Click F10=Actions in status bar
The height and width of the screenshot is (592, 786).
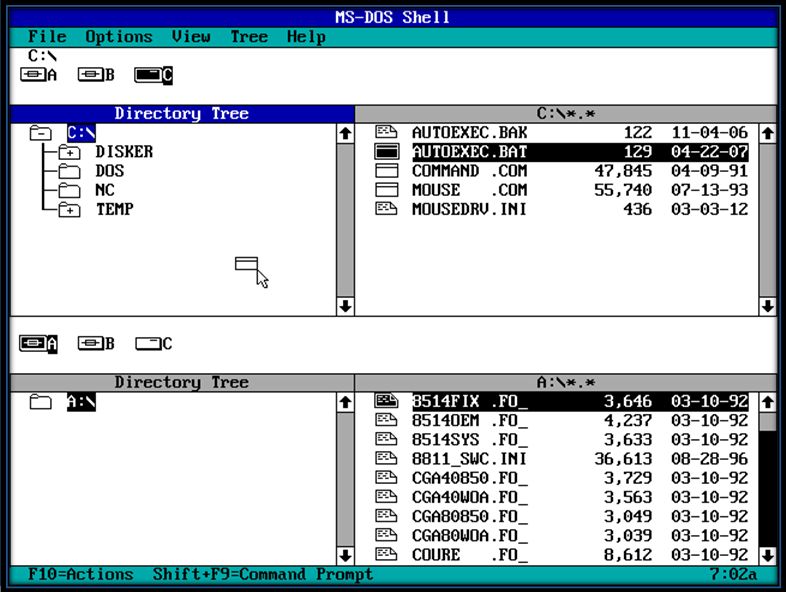(x=81, y=574)
